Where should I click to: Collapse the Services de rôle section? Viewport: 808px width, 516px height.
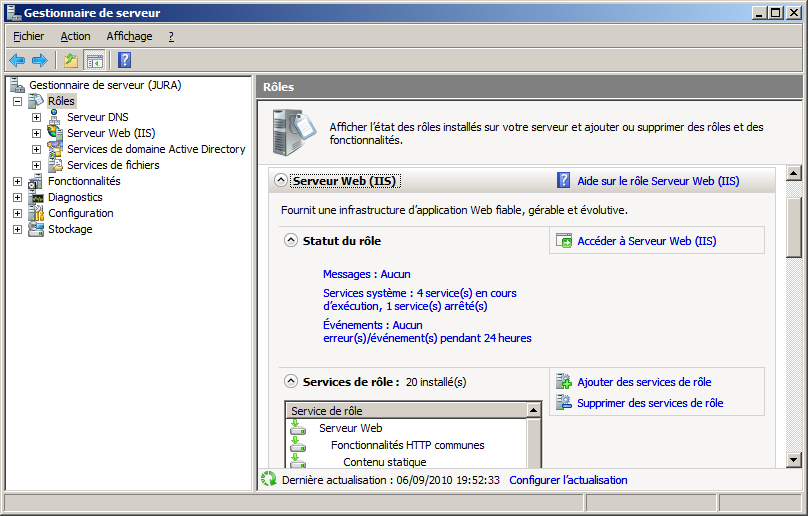click(290, 381)
